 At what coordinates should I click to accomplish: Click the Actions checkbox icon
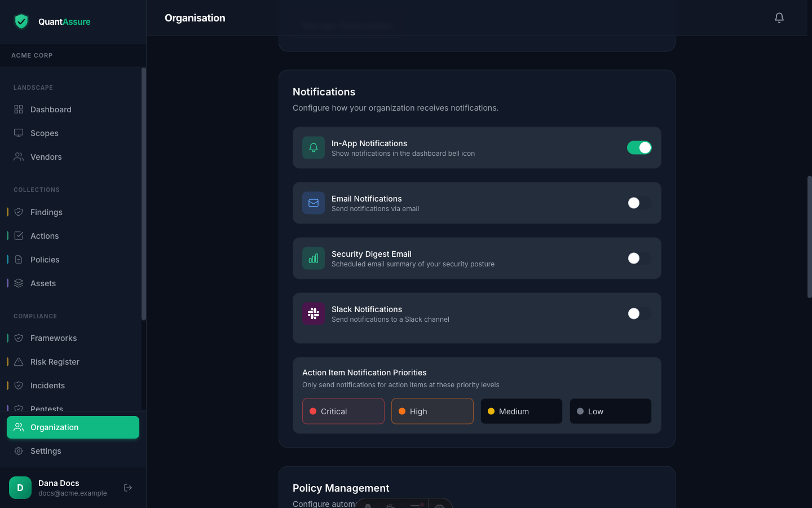click(19, 235)
